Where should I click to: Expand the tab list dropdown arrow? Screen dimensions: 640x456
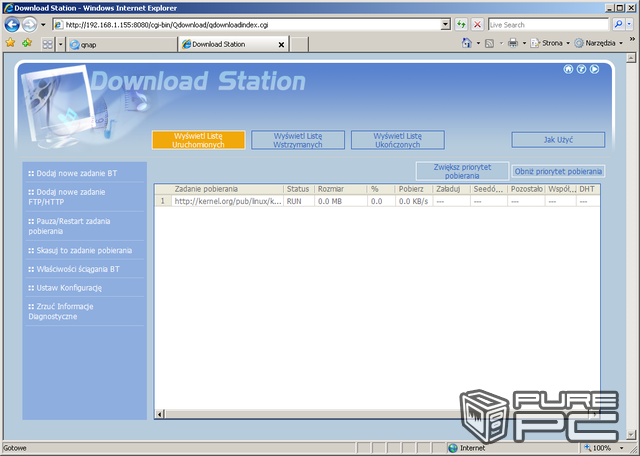[x=60, y=44]
